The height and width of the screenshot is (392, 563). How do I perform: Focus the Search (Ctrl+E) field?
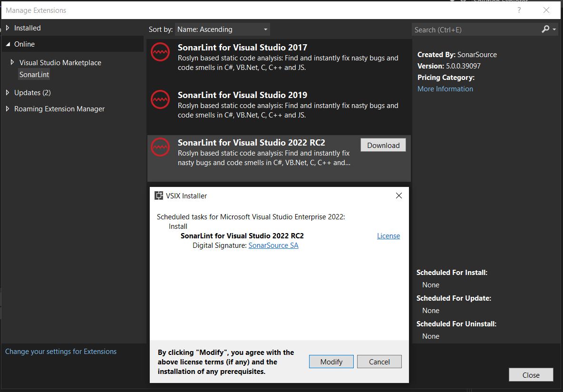[x=476, y=30]
